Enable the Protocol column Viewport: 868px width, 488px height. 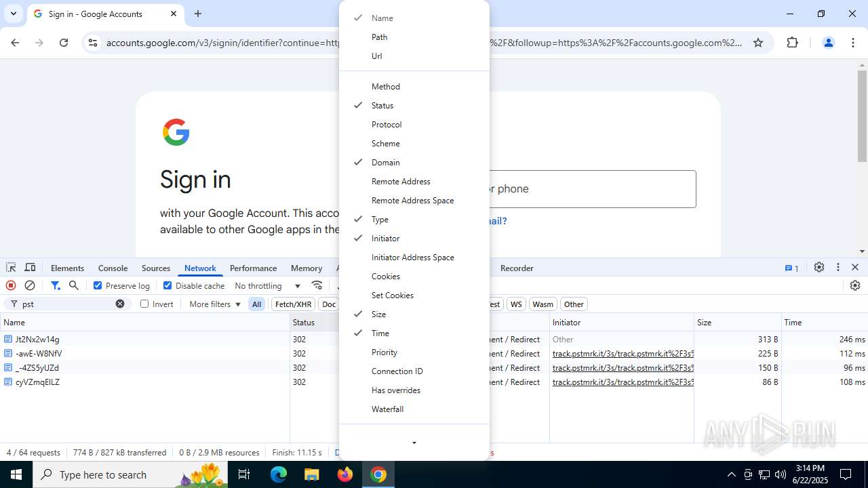(x=414, y=125)
